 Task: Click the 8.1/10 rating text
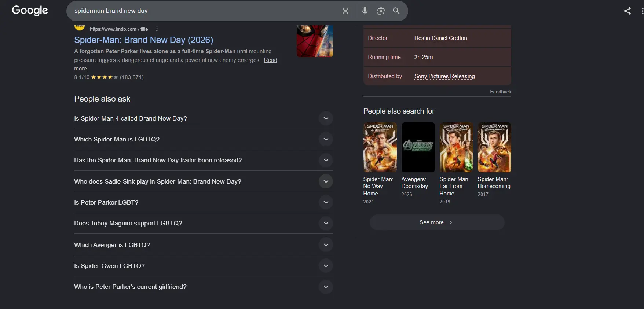(82, 77)
